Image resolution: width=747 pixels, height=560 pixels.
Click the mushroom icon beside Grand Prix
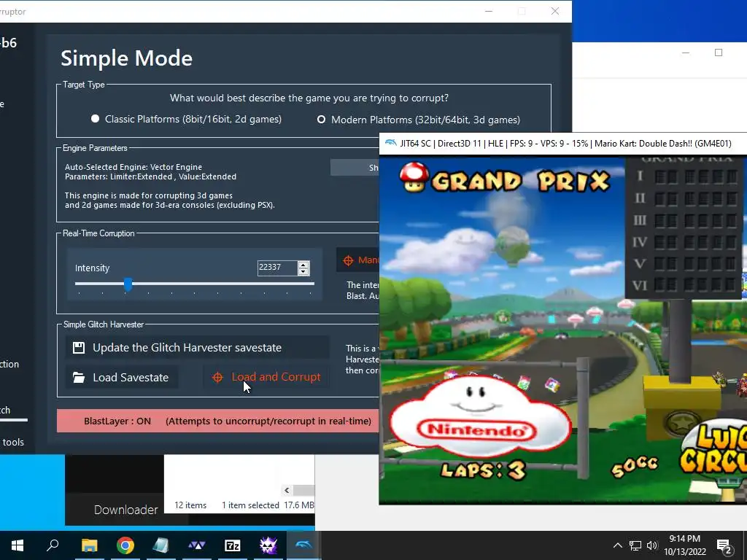pyautogui.click(x=414, y=176)
